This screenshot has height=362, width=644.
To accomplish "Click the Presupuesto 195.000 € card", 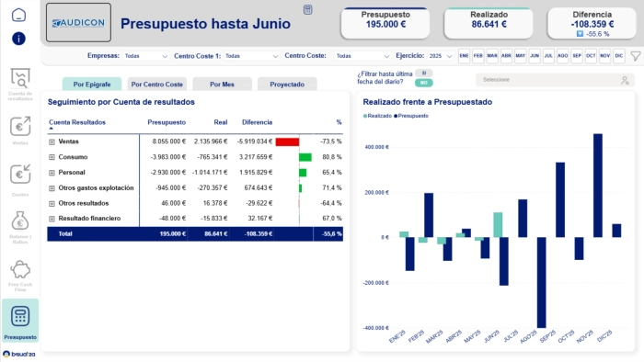I will pyautogui.click(x=385, y=23).
